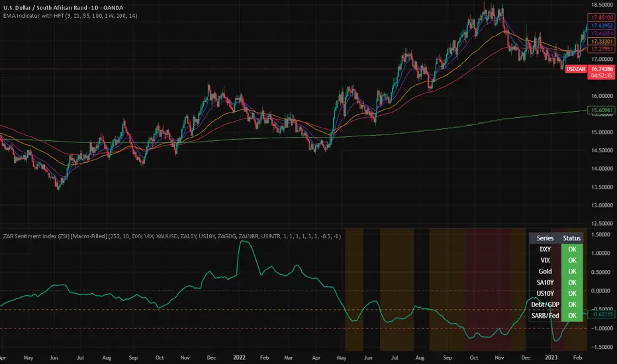
Task: Click the Debt/GDP series row
Action: coord(545,304)
